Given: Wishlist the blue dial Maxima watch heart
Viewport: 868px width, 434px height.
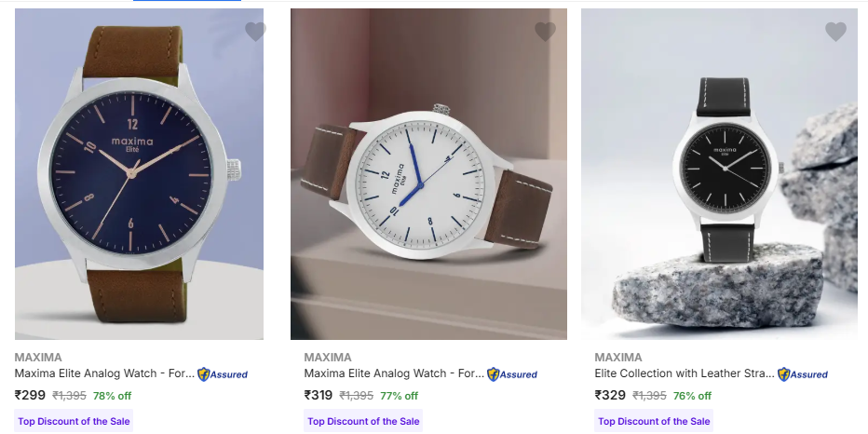Looking at the screenshot, I should [255, 32].
